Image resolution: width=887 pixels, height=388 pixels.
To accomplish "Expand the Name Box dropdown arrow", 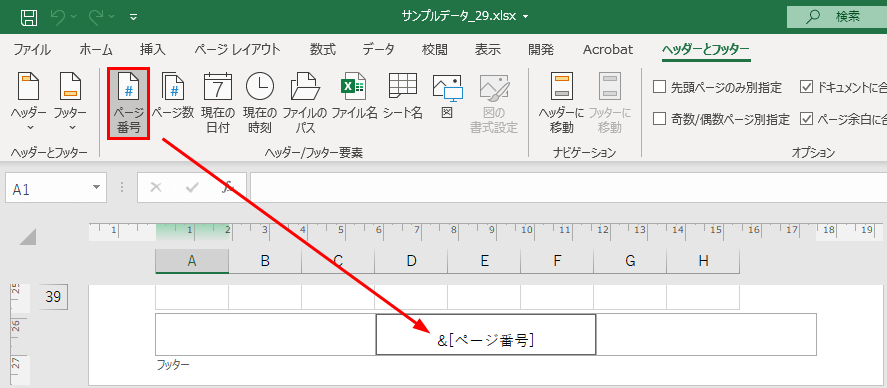I will coord(97,187).
